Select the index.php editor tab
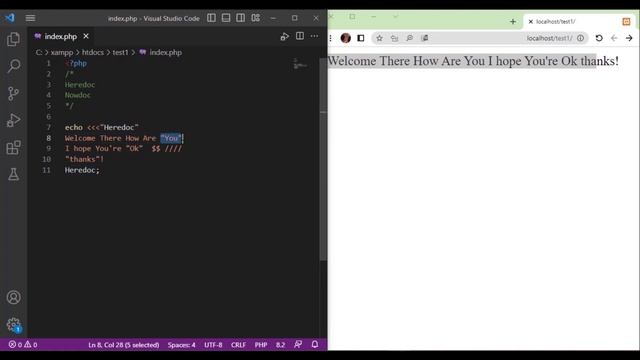This screenshot has width=640, height=360. [x=60, y=36]
